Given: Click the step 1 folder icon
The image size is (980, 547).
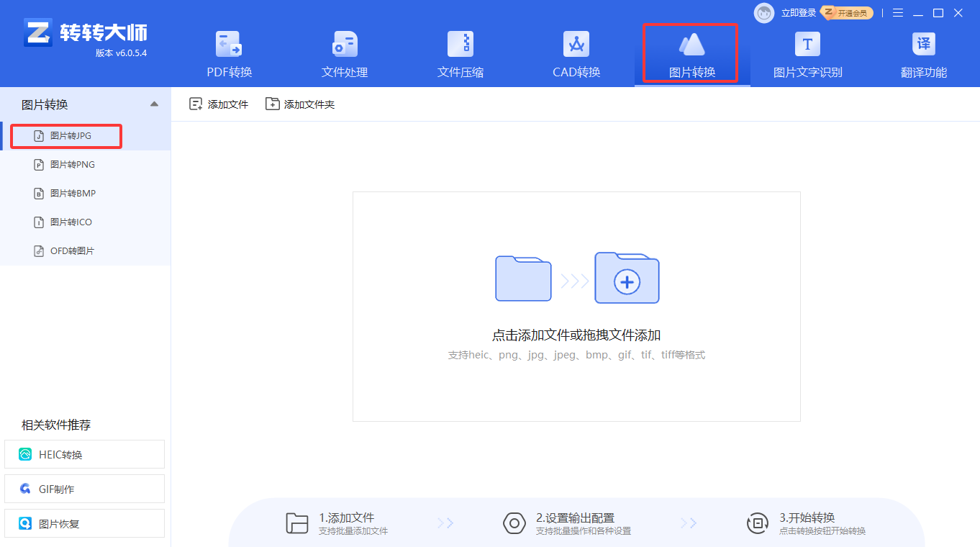Looking at the screenshot, I should tap(297, 523).
